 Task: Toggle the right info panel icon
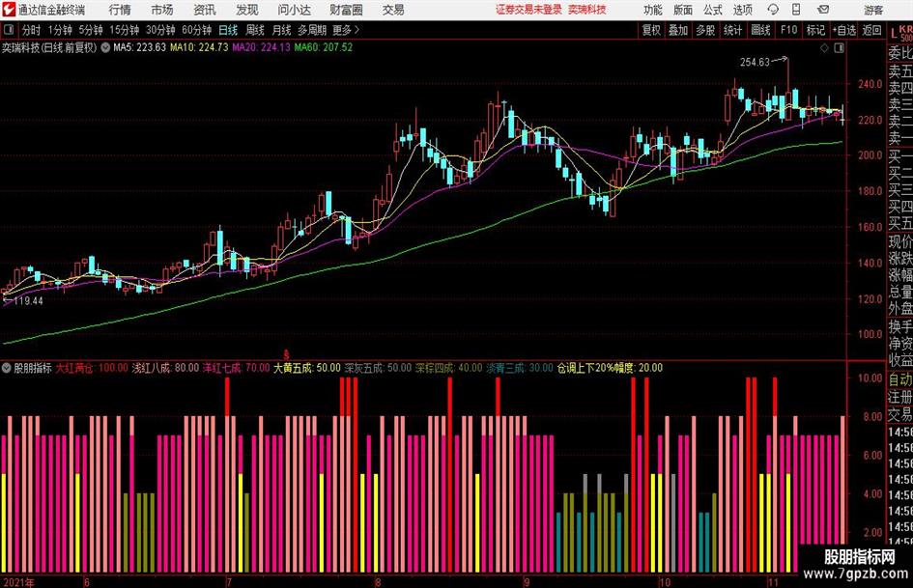click(x=839, y=48)
